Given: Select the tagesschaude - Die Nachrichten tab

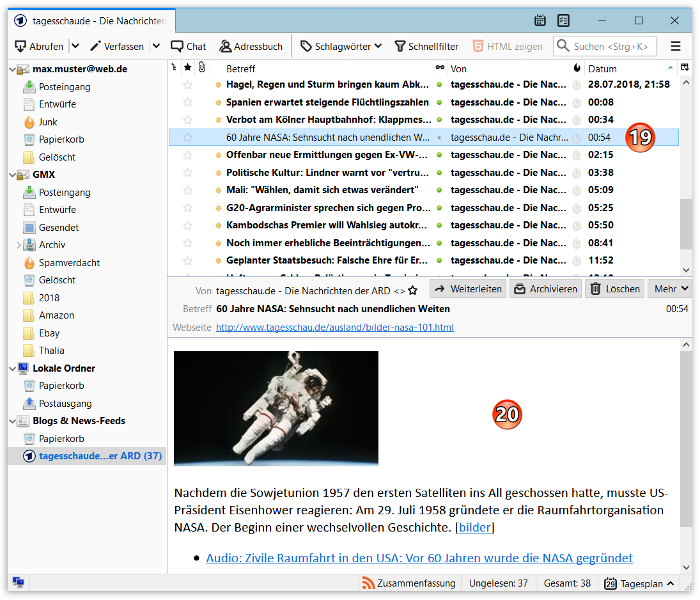Looking at the screenshot, I should click(x=89, y=21).
